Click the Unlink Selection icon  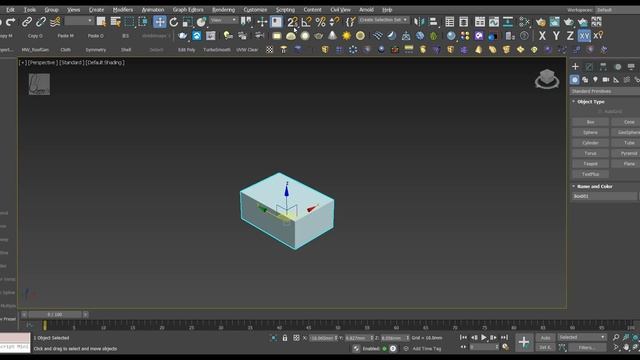tap(41, 22)
